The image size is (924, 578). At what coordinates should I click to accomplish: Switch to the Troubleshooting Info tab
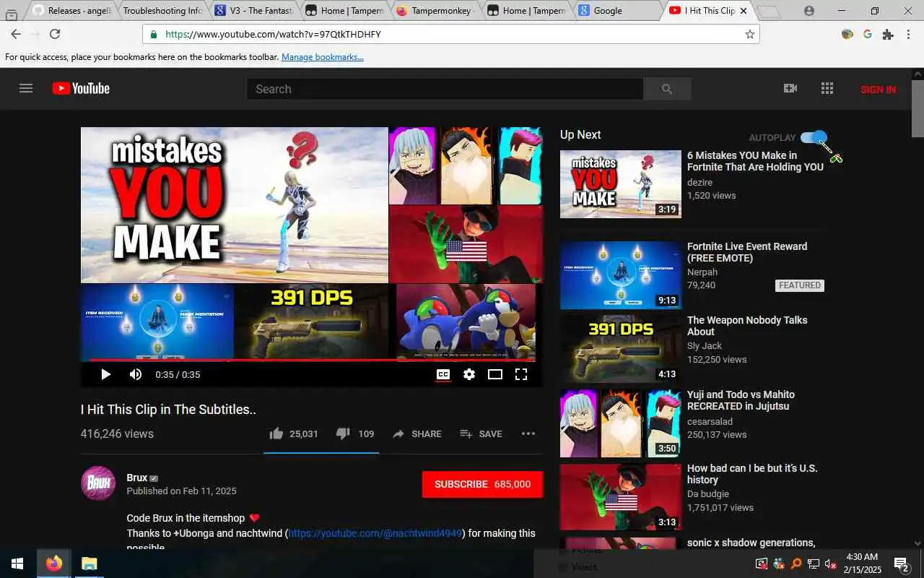coord(162,11)
